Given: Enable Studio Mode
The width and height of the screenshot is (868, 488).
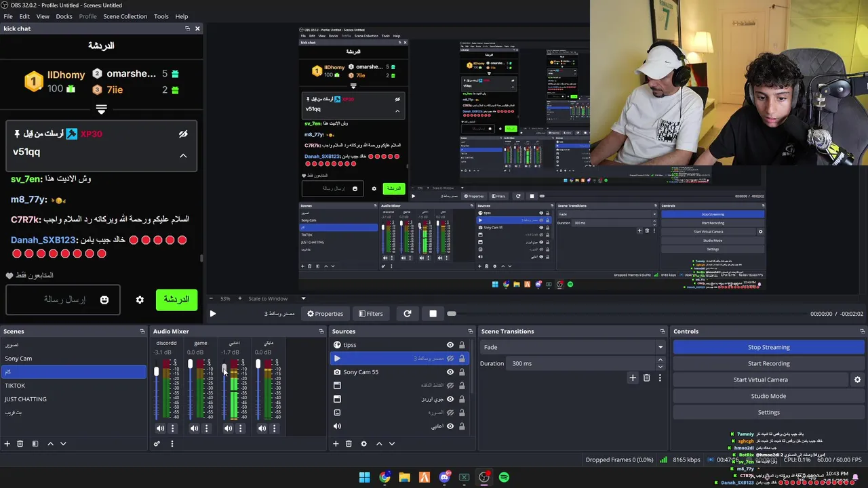Looking at the screenshot, I should pos(768,396).
